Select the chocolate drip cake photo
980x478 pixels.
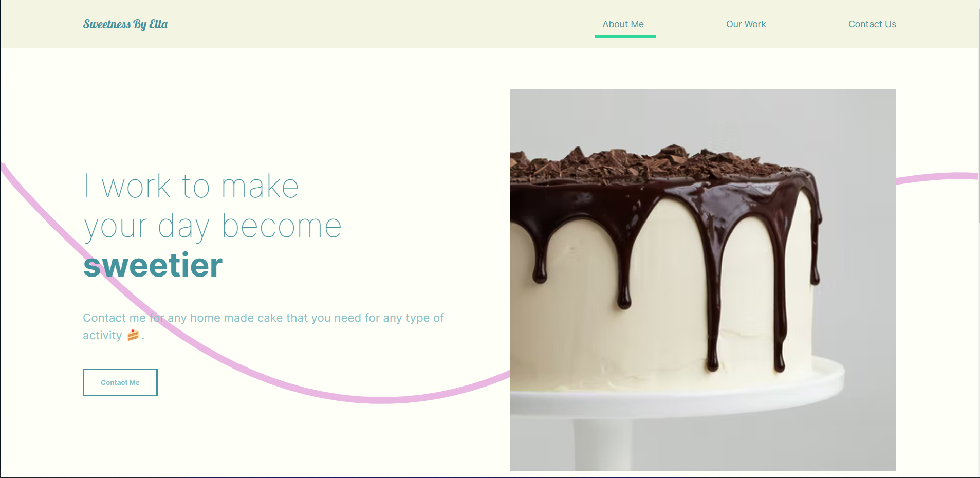coord(703,280)
